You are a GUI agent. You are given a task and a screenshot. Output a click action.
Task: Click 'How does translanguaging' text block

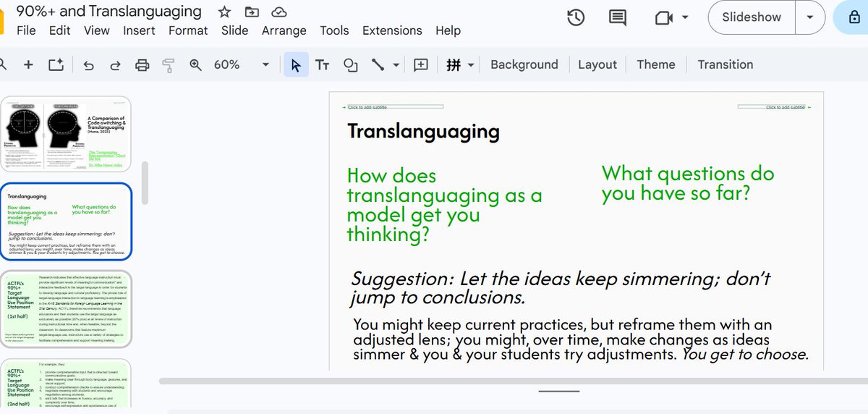click(444, 205)
